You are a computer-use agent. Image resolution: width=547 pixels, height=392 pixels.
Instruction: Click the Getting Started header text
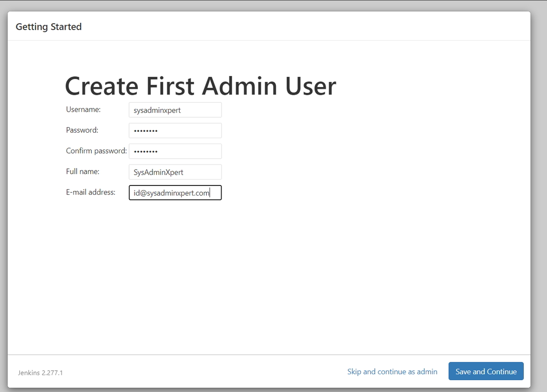[48, 26]
